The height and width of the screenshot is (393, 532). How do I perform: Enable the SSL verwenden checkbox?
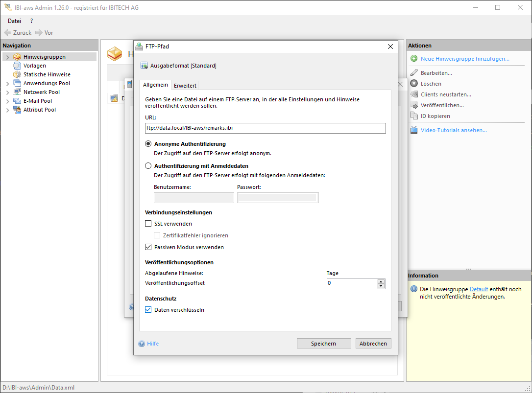148,224
